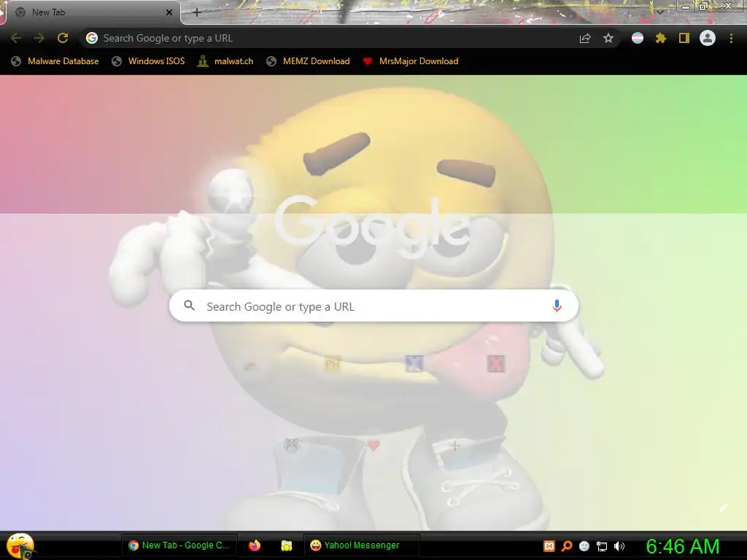Click the magnifier icon in search box

tap(190, 306)
